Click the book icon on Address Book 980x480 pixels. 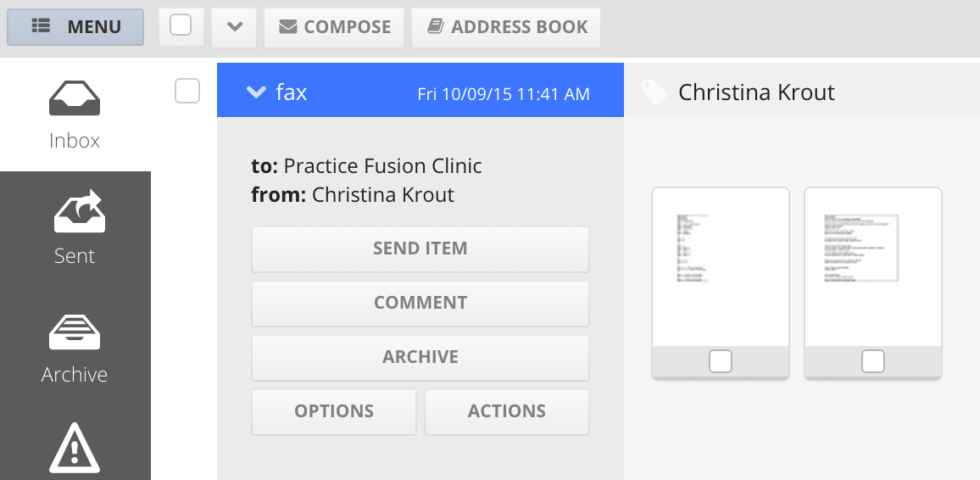pos(436,27)
